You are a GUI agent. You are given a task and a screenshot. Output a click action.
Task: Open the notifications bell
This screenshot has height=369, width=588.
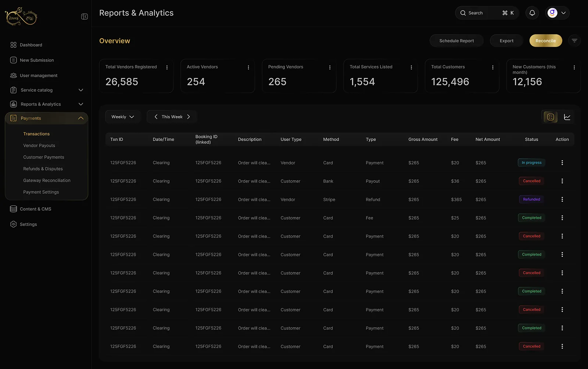[532, 13]
